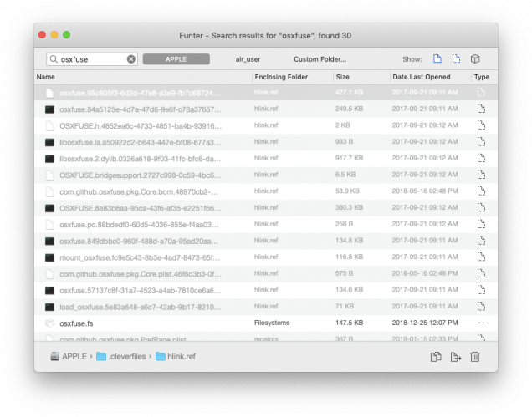Click hidden-type icon for load_osxfuse row
This screenshot has width=532, height=417.
click(x=481, y=307)
